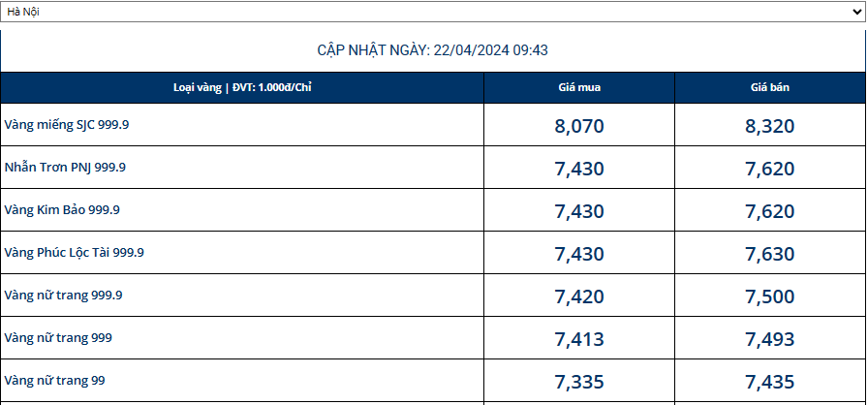This screenshot has height=405, width=868.
Task: Click SJC buy price 8,070
Action: (579, 126)
